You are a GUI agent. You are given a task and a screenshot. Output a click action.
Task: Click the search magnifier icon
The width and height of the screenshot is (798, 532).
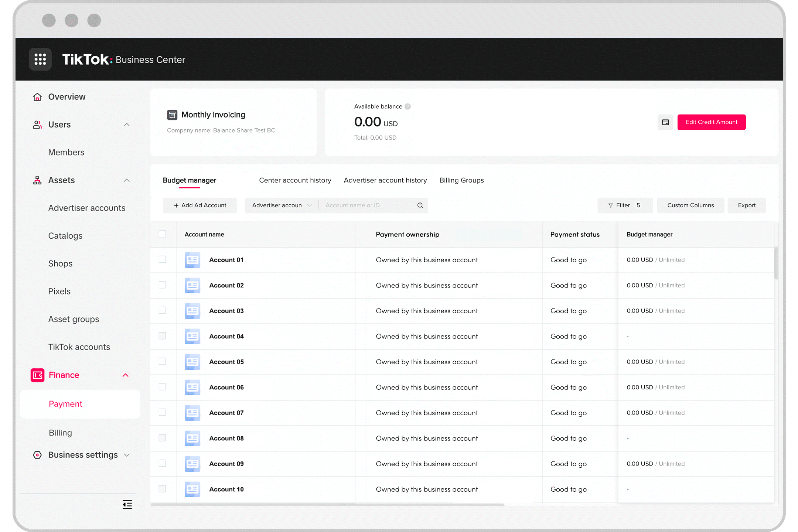pos(420,205)
